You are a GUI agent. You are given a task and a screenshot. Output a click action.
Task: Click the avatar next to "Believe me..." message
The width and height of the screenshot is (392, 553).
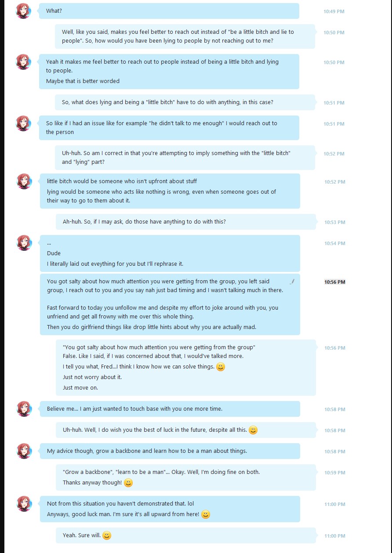click(24, 409)
